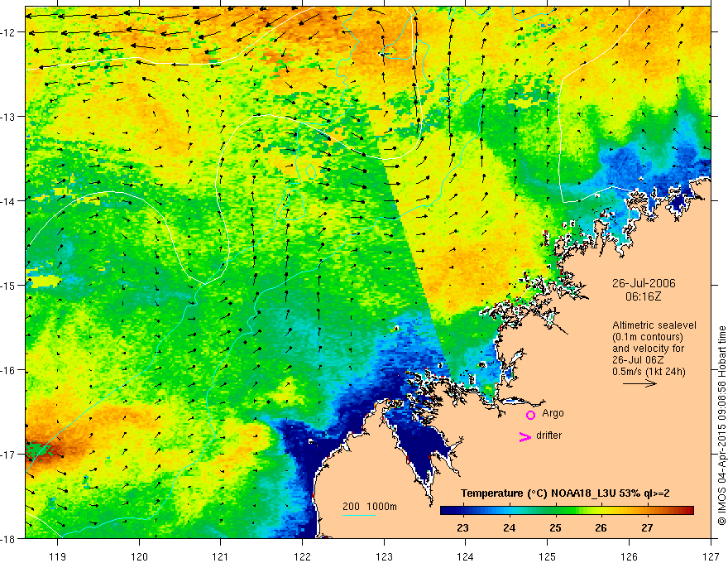The height and width of the screenshot is (563, 728).
Task: Click longitude axis label 121
Action: point(221,556)
